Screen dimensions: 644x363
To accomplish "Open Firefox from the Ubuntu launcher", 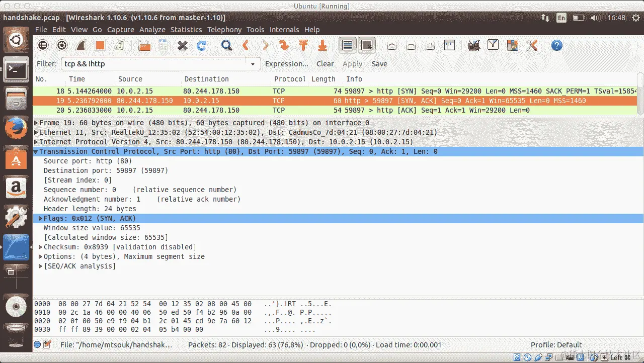I will (16, 128).
